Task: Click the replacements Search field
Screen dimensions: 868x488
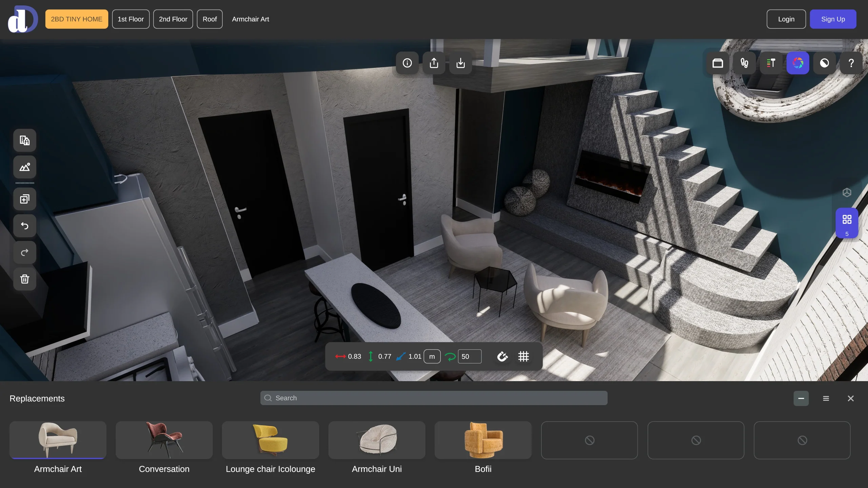Action: tap(434, 398)
